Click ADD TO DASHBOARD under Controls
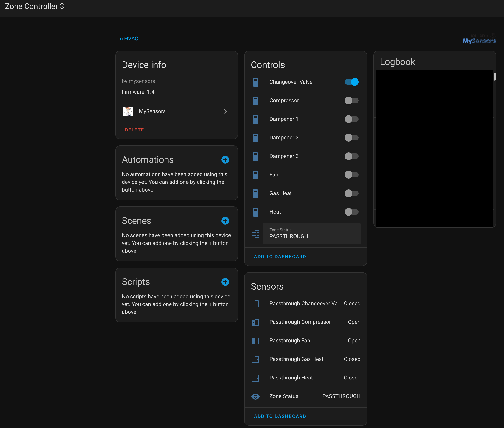 click(280, 257)
